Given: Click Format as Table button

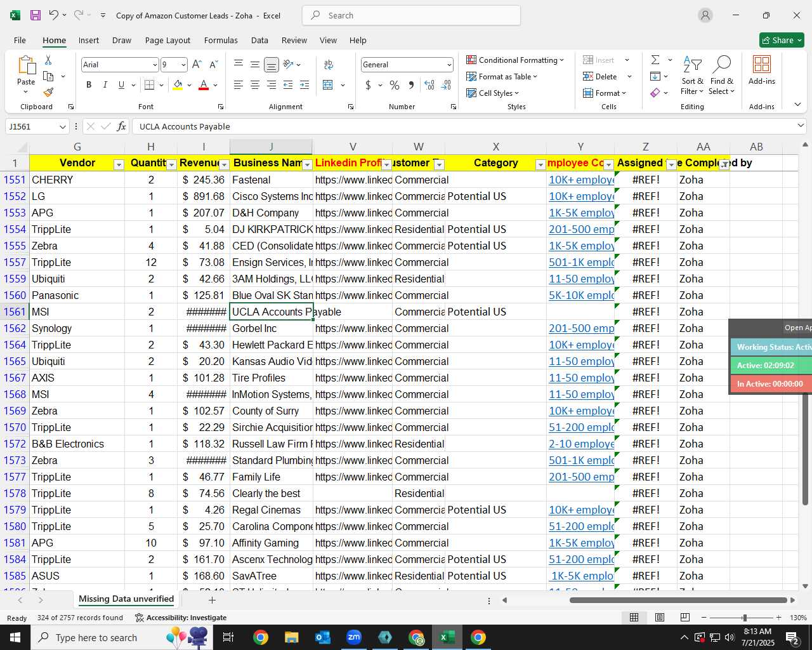Looking at the screenshot, I should 502,76.
